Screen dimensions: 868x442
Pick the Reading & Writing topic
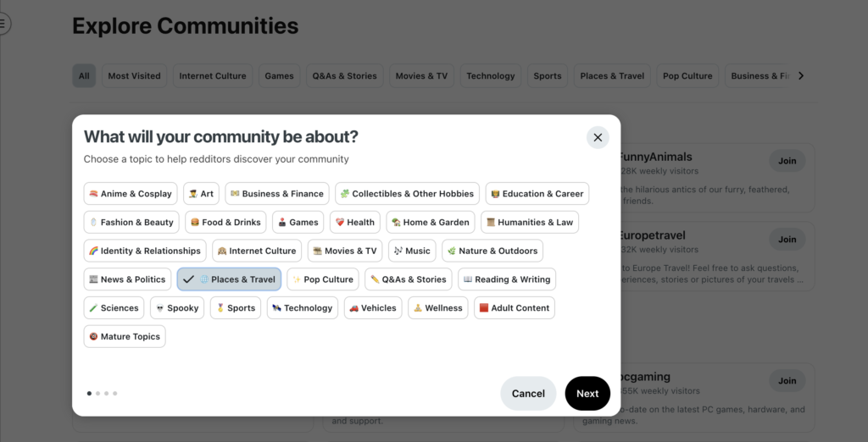pyautogui.click(x=507, y=279)
